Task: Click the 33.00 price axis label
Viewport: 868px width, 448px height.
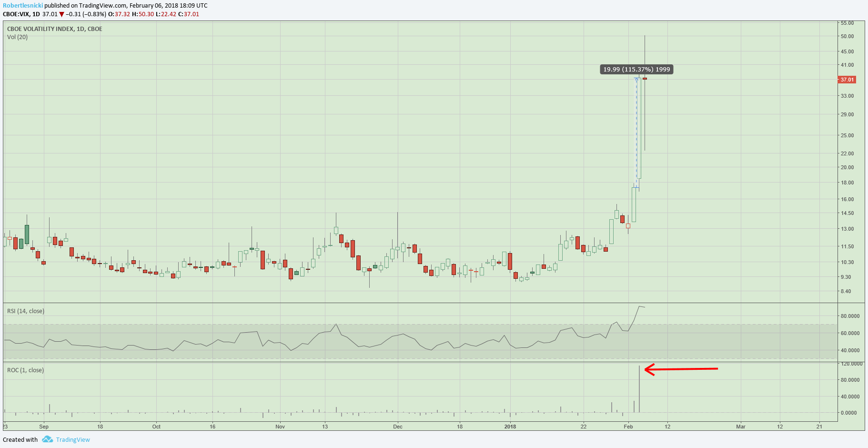Action: 847,96
